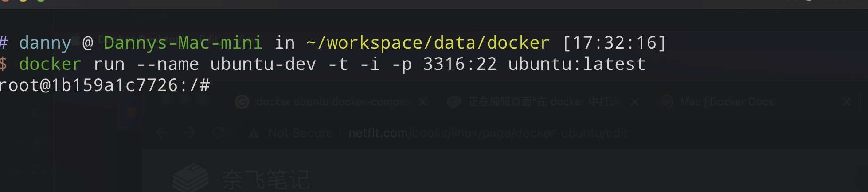Close the Mac | Docker Docs tab

pos(847,102)
